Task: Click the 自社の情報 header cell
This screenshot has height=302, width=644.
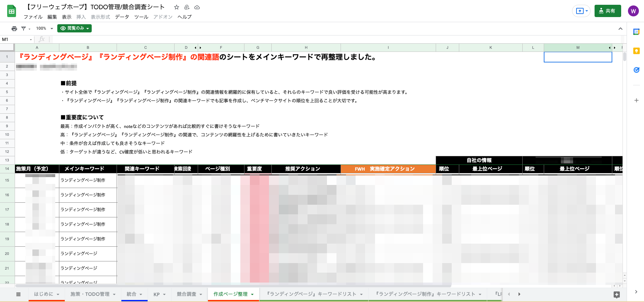Action: [x=479, y=160]
